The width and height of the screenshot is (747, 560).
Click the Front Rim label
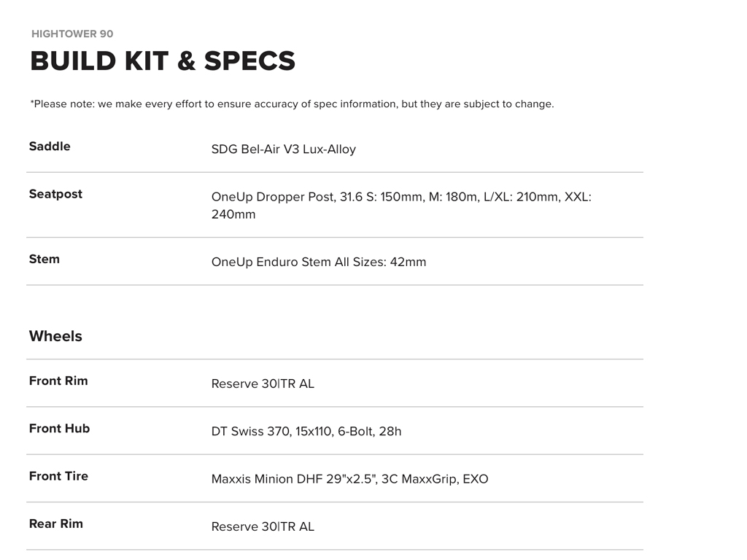click(58, 381)
